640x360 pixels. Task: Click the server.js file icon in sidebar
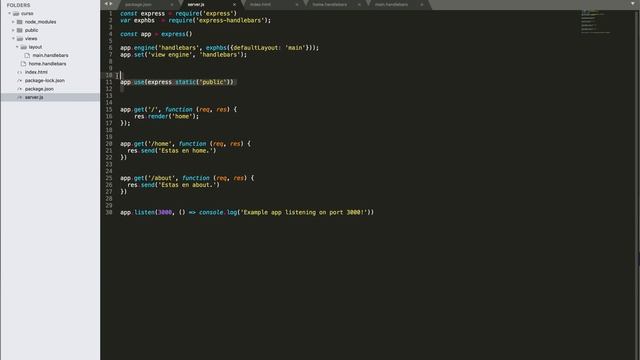(x=20, y=97)
